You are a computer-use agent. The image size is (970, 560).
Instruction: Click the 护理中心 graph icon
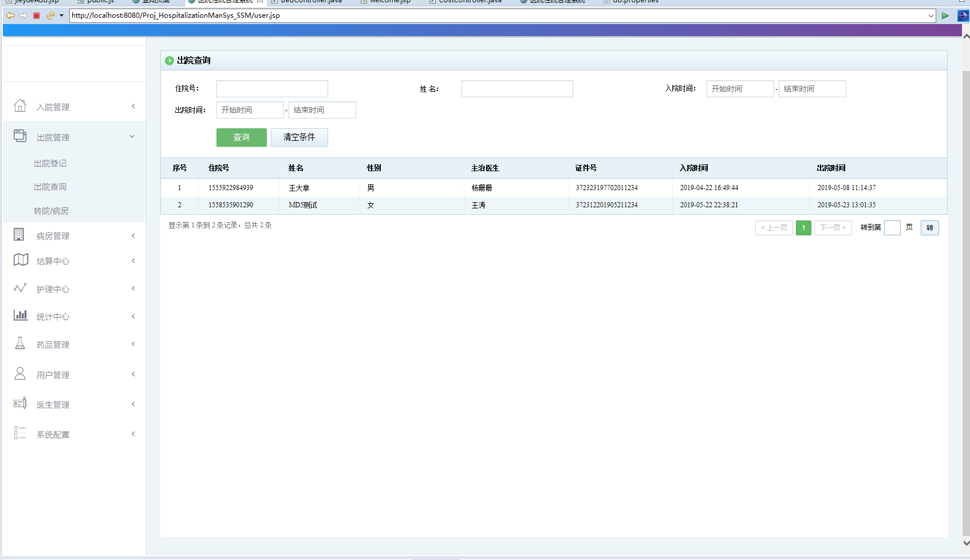point(20,288)
